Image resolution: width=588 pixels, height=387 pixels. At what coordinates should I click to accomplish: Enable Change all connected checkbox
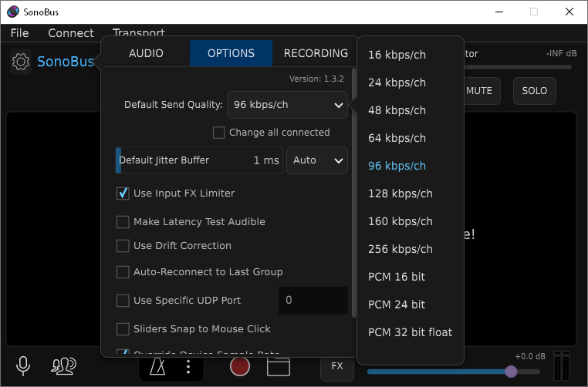click(219, 133)
